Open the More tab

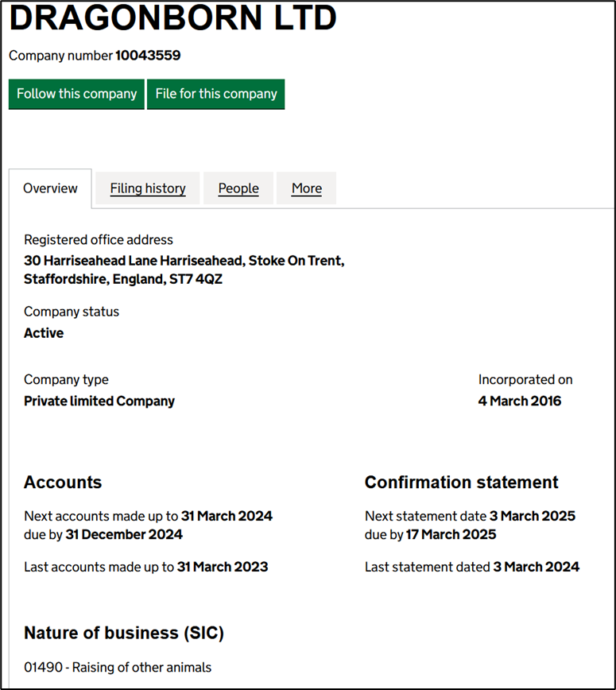307,188
